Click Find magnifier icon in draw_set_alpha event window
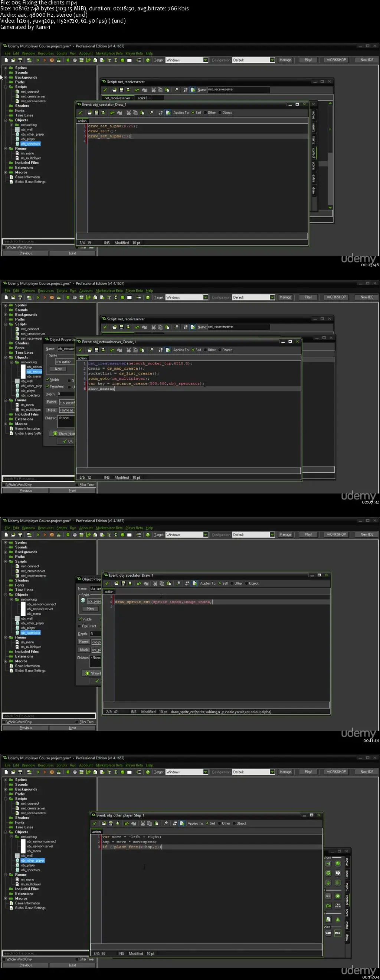Viewport: 380px width, 980px height. [152, 113]
